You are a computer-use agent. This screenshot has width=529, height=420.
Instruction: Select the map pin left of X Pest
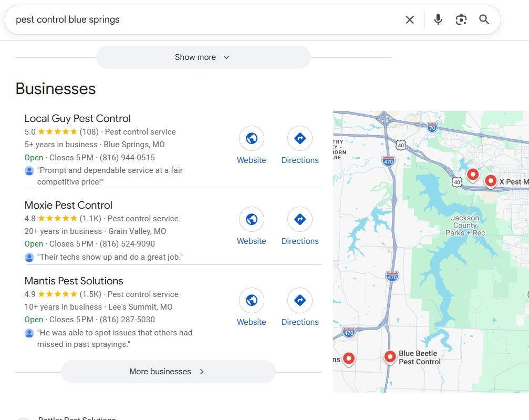pyautogui.click(x=473, y=175)
